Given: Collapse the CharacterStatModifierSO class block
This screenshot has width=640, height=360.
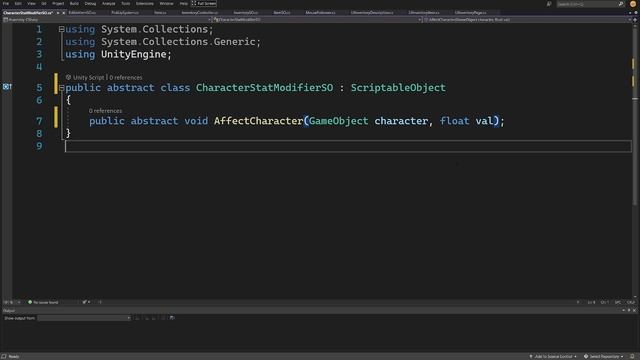Looking at the screenshot, I should point(61,87).
